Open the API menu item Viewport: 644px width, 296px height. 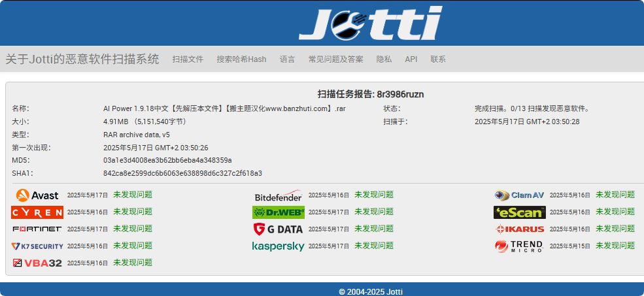411,59
